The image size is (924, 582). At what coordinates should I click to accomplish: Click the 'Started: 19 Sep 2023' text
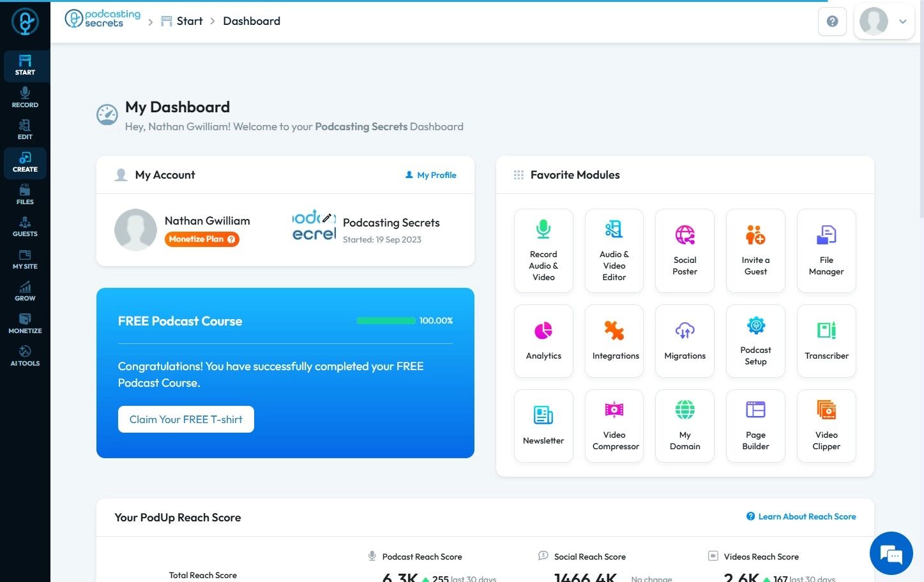tap(382, 240)
